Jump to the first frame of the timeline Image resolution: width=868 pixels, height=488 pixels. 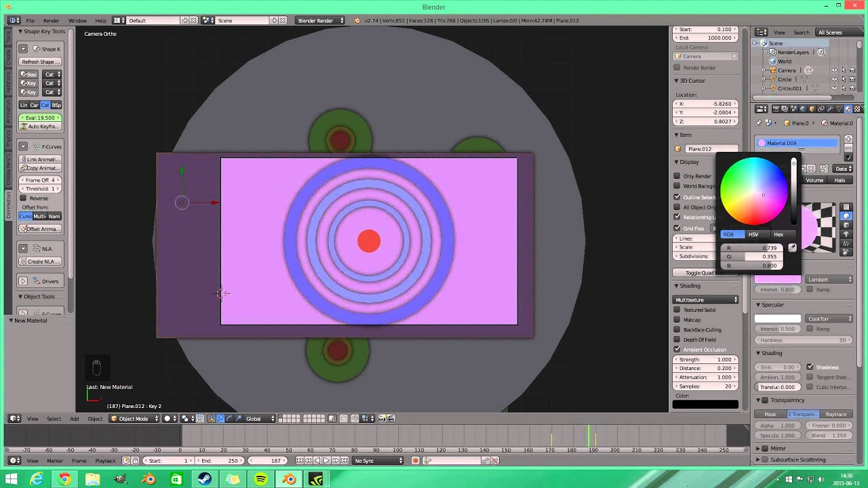pyautogui.click(x=300, y=461)
